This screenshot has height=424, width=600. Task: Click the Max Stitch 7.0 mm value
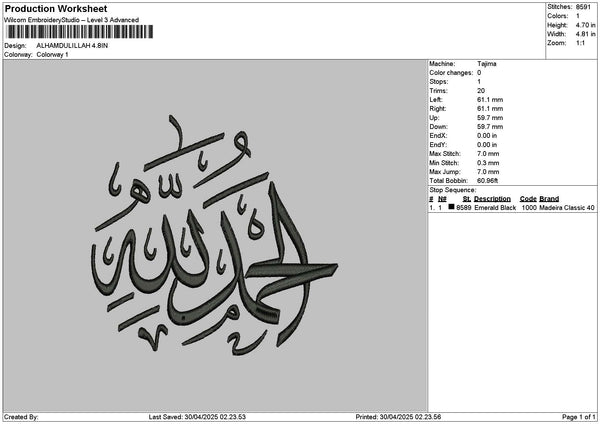tap(488, 154)
